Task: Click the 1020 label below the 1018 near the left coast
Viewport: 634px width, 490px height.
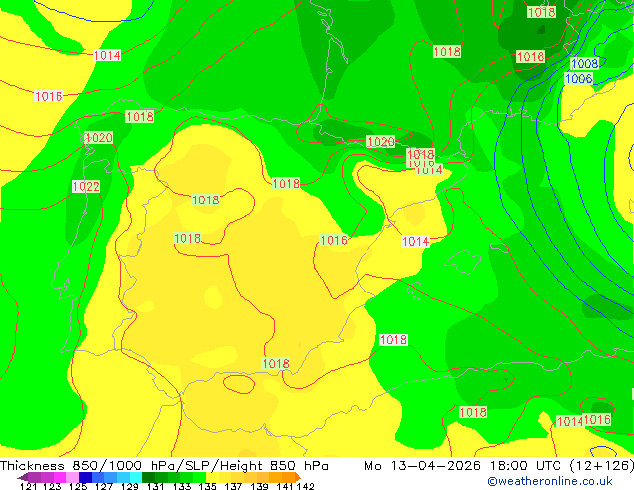Action: [x=98, y=138]
